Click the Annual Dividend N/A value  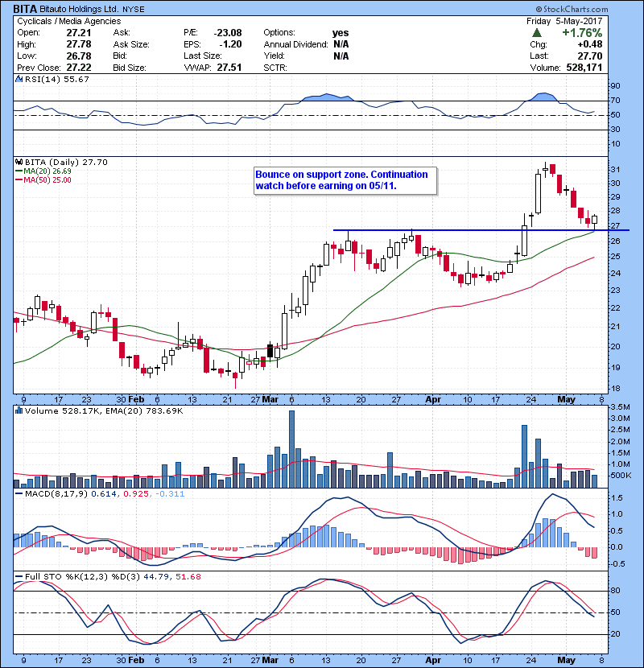point(341,44)
